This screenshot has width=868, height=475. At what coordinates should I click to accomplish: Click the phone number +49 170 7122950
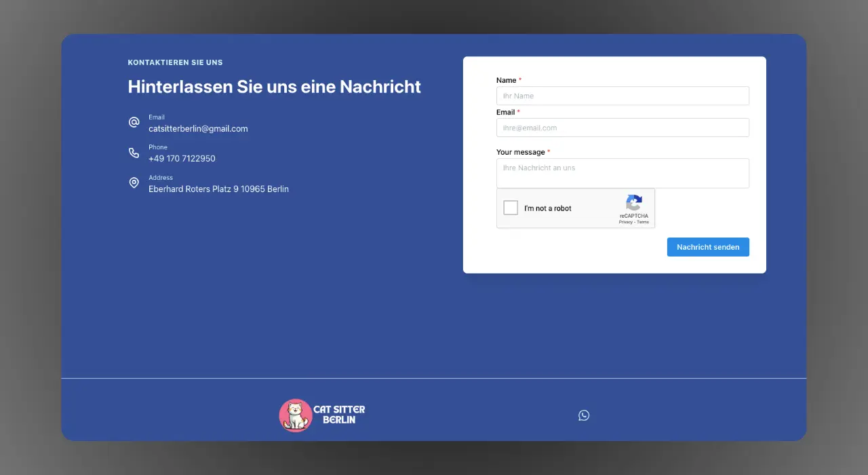[x=182, y=158]
